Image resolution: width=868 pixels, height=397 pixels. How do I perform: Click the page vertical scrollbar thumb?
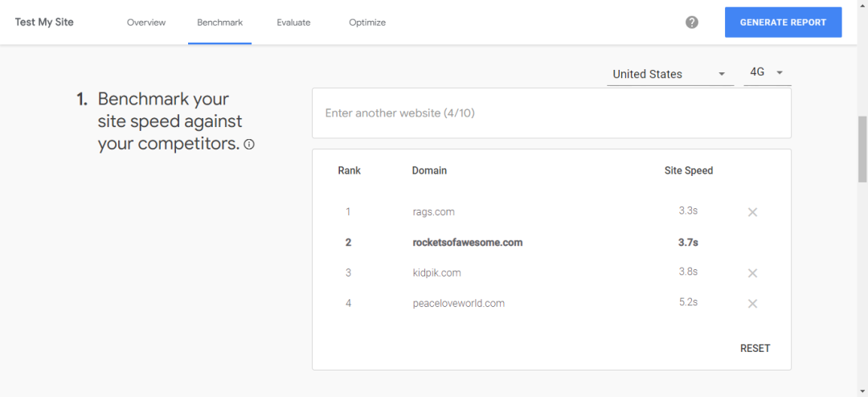point(862,149)
